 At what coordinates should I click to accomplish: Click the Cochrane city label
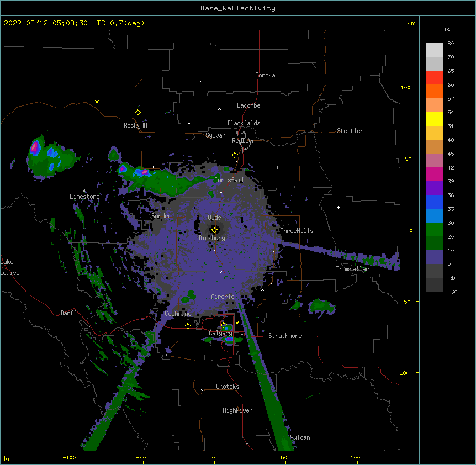tap(178, 314)
